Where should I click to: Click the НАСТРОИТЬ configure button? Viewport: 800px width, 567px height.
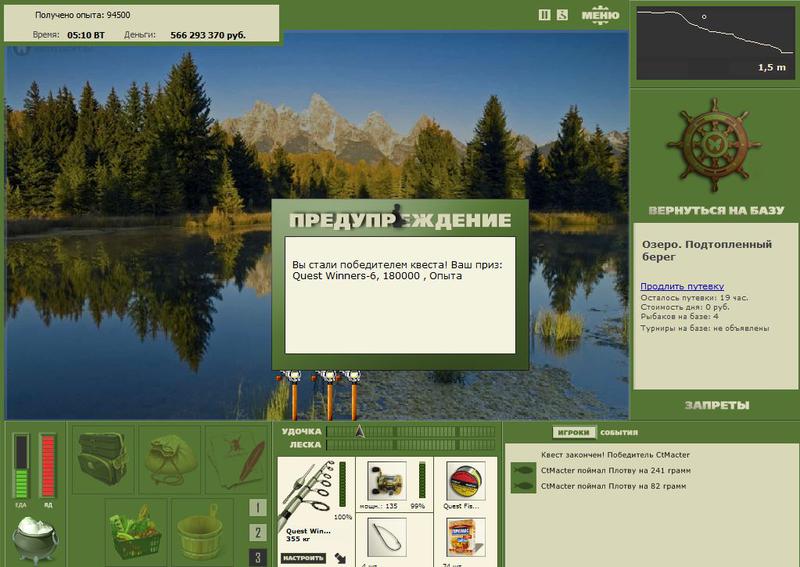tap(303, 558)
